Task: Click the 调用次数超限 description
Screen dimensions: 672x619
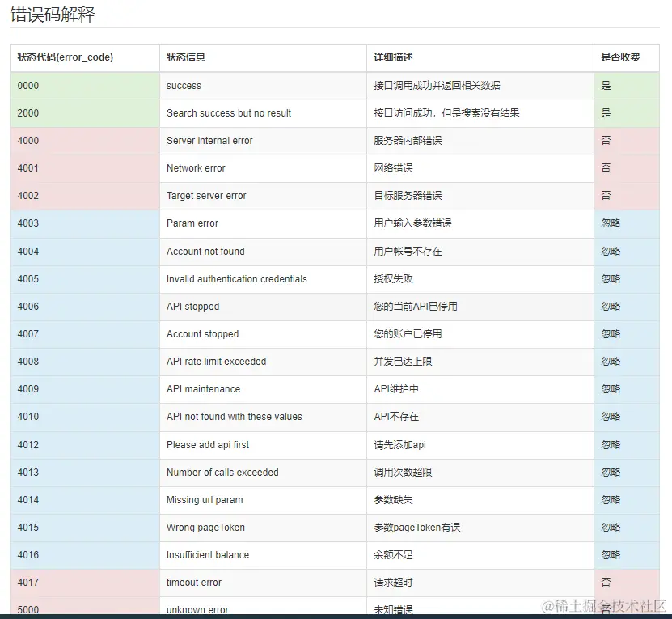Action: [x=403, y=473]
